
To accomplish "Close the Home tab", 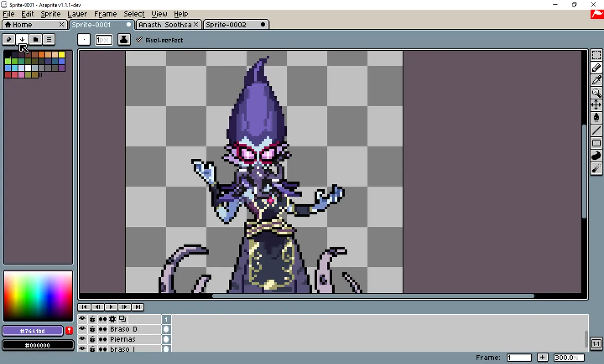I will click(61, 25).
